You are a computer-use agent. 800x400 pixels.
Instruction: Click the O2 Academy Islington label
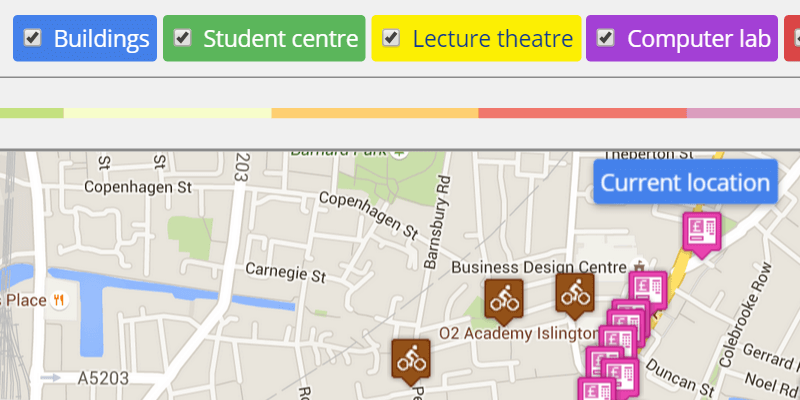(518, 334)
